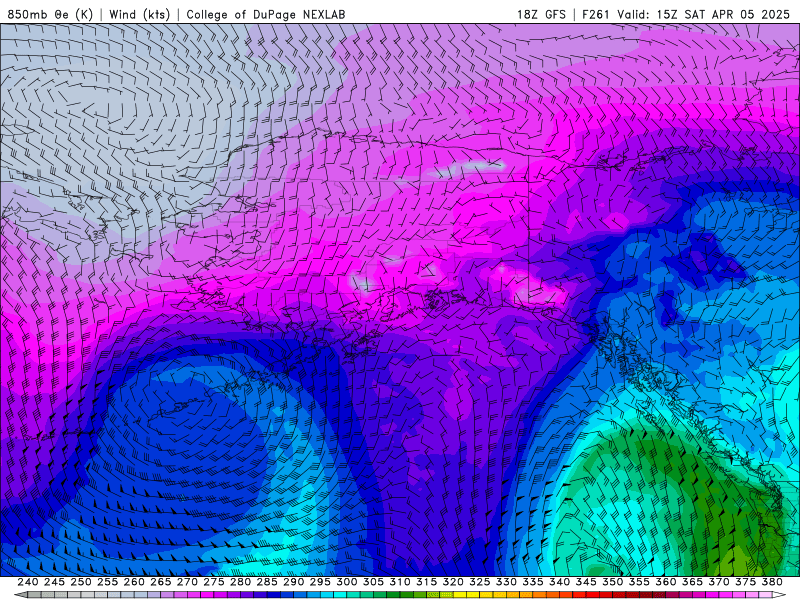This screenshot has height=600, width=800.
Task: Click the 355 value on the color scale
Action: pos(639,582)
